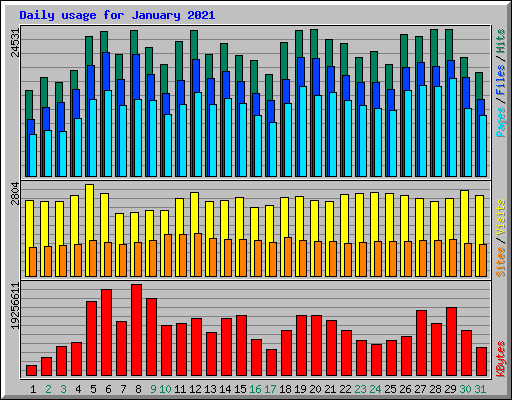512x400 pixels.
Task: Click green day label 16
Action: [x=255, y=389]
